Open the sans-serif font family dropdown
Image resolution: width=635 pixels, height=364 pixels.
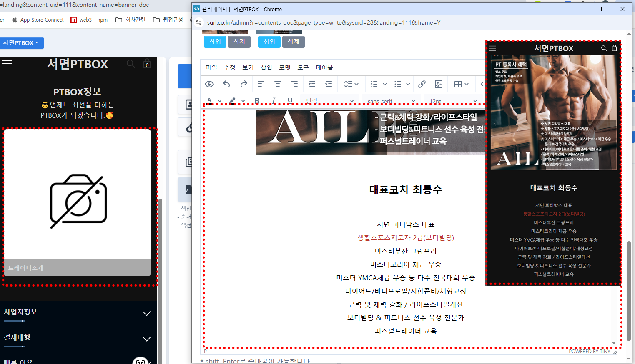point(391,101)
